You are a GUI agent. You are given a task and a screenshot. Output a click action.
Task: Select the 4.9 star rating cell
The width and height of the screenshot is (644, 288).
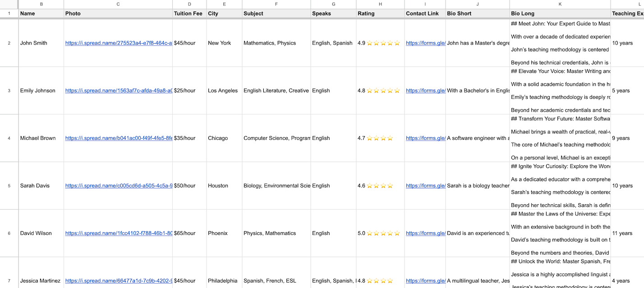pyautogui.click(x=380, y=43)
